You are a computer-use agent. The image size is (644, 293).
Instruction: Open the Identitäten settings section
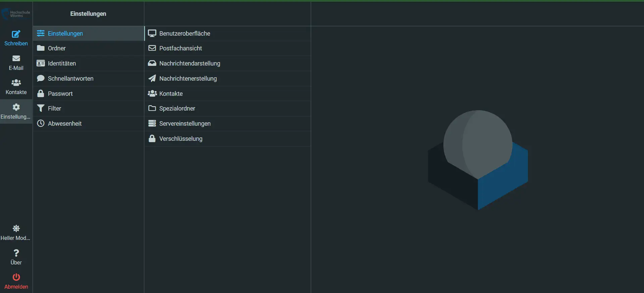pyautogui.click(x=62, y=64)
